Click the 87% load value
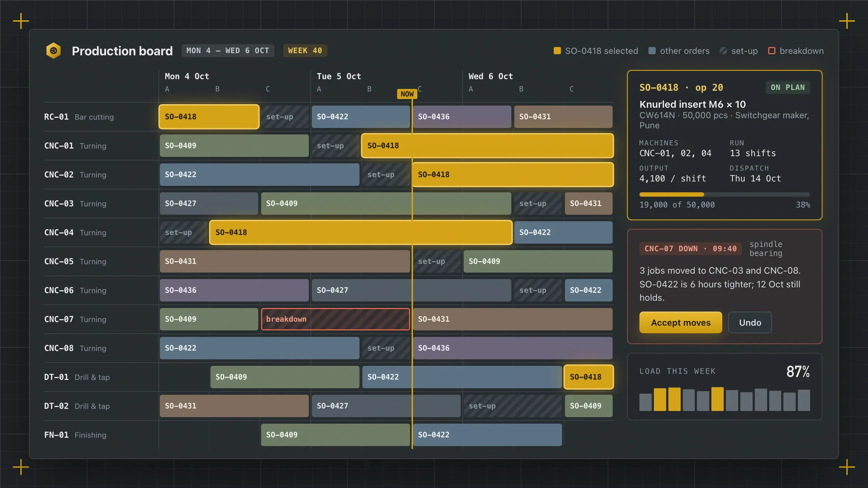This screenshot has width=868, height=488. click(798, 372)
